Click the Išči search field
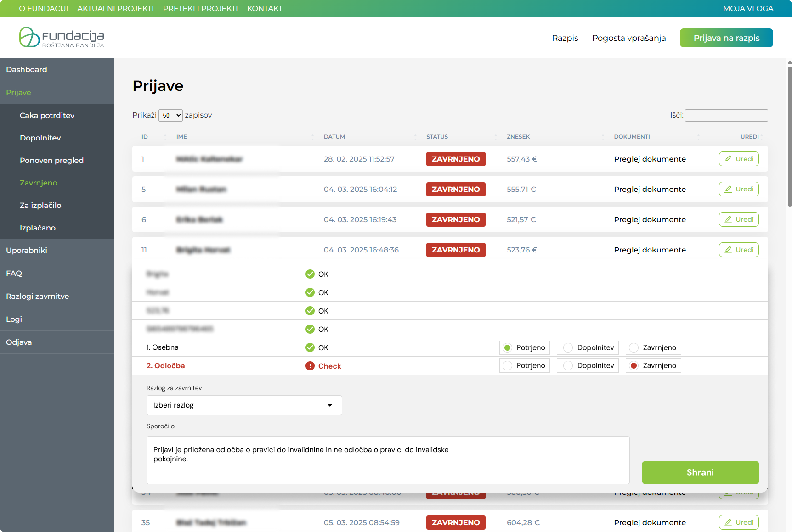 (x=726, y=115)
